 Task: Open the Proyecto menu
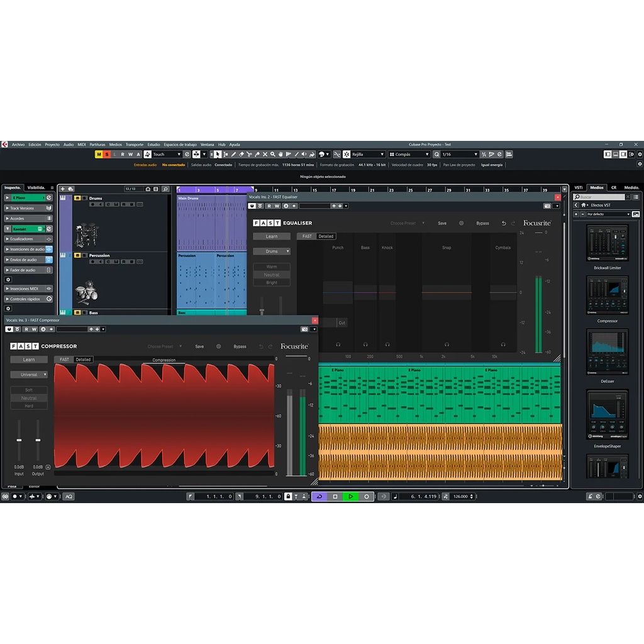pos(52,145)
